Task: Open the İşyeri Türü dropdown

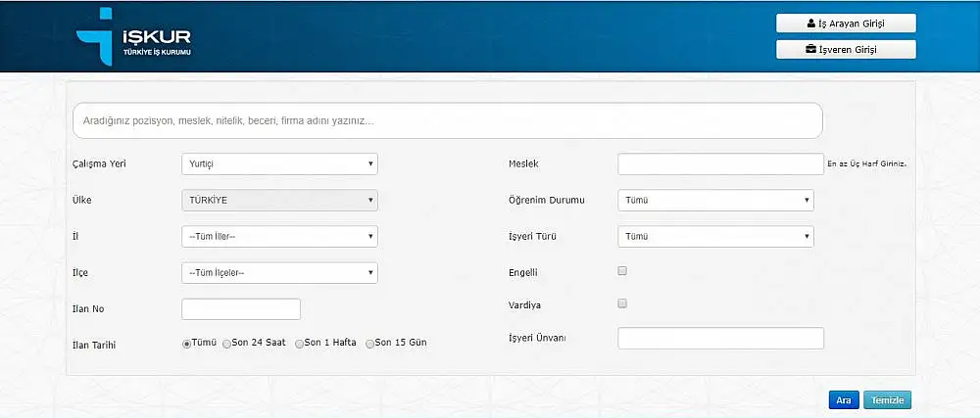Action: (x=715, y=236)
